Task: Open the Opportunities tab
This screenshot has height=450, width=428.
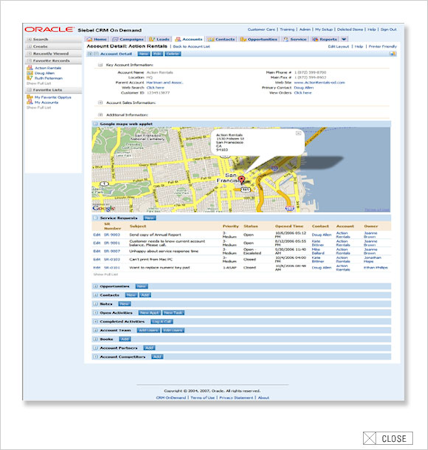Action: (259, 39)
